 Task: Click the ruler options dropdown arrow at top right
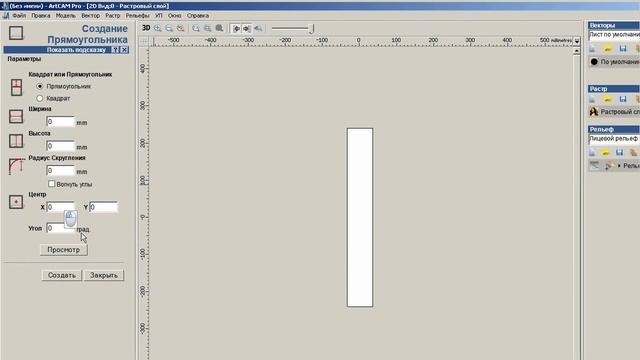[577, 41]
